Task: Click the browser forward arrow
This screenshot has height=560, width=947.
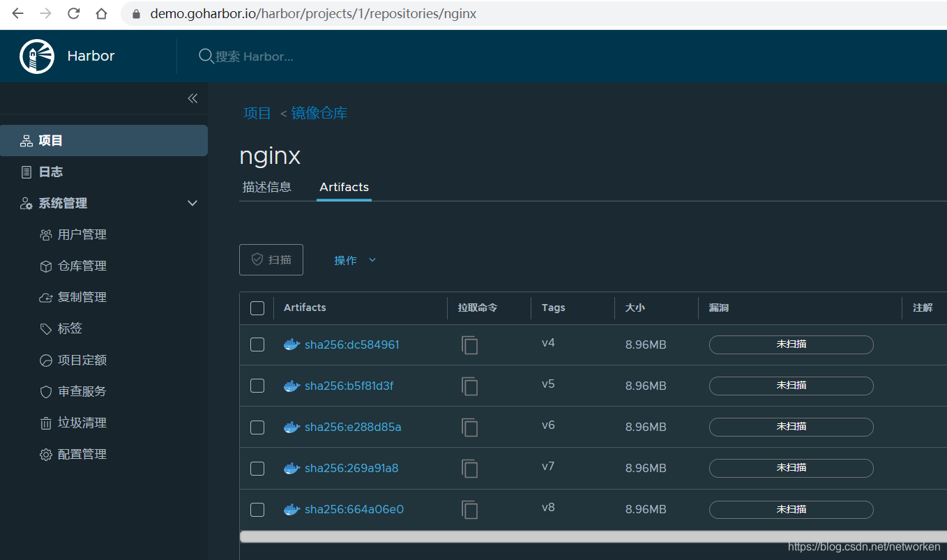Action: click(46, 14)
